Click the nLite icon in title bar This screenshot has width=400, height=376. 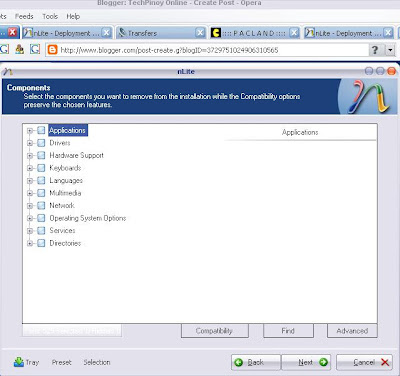tap(8, 71)
